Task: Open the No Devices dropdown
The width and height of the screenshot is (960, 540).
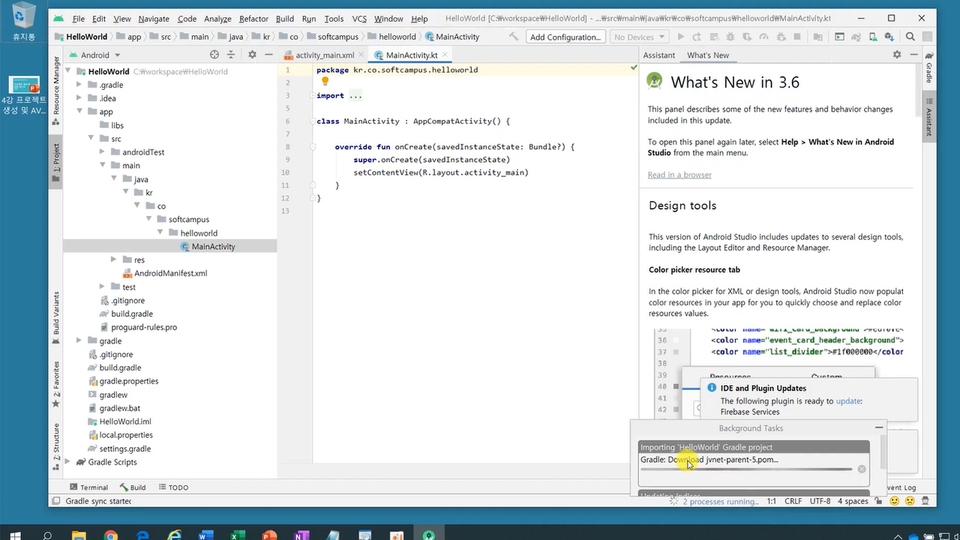Action: 639,37
